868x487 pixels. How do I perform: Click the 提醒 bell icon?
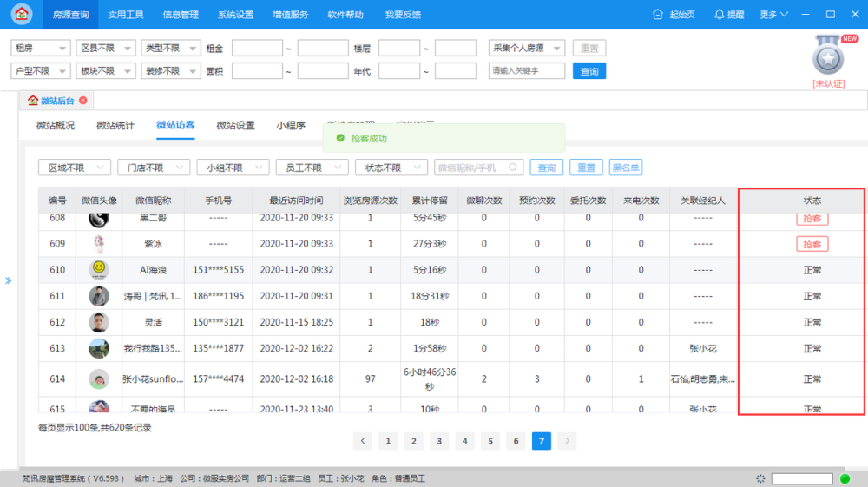tap(719, 15)
